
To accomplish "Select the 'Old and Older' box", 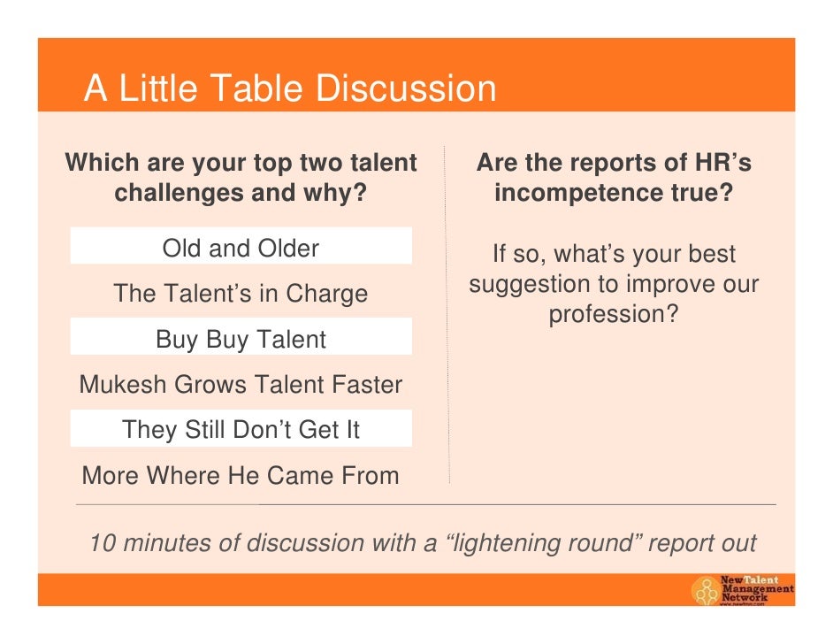I will 241,246.
